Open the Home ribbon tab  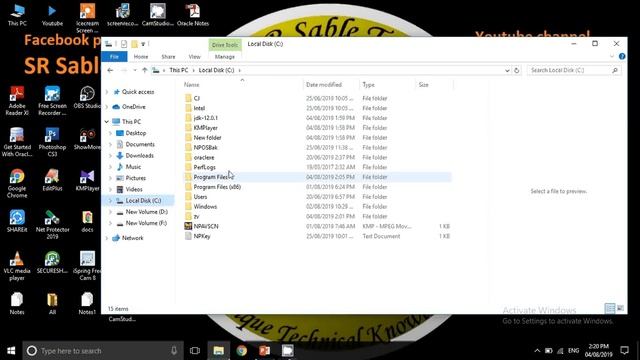pyautogui.click(x=141, y=57)
